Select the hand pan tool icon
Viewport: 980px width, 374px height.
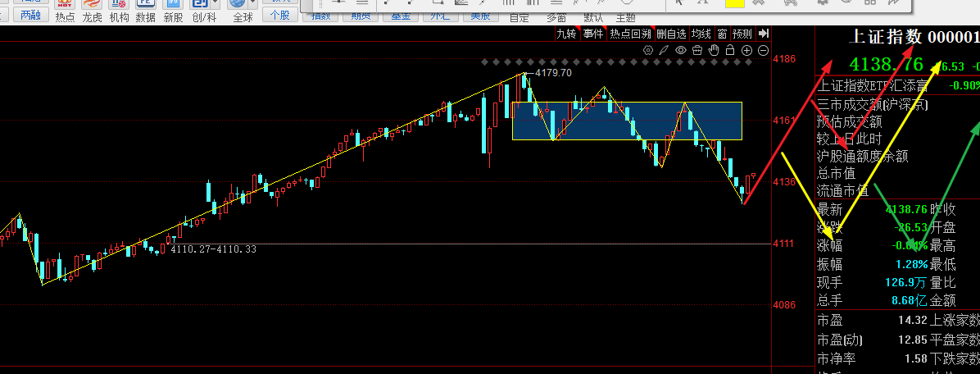click(714, 51)
